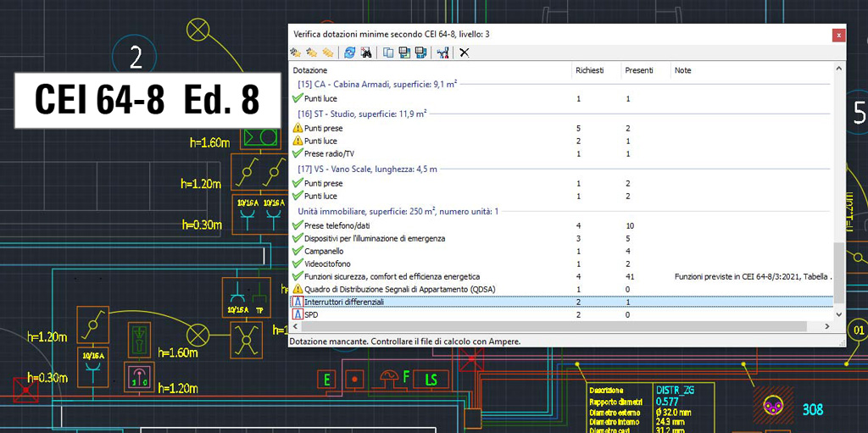Click warning icon beside Studio Punti luce
The width and height of the screenshot is (868, 433).
tap(298, 141)
